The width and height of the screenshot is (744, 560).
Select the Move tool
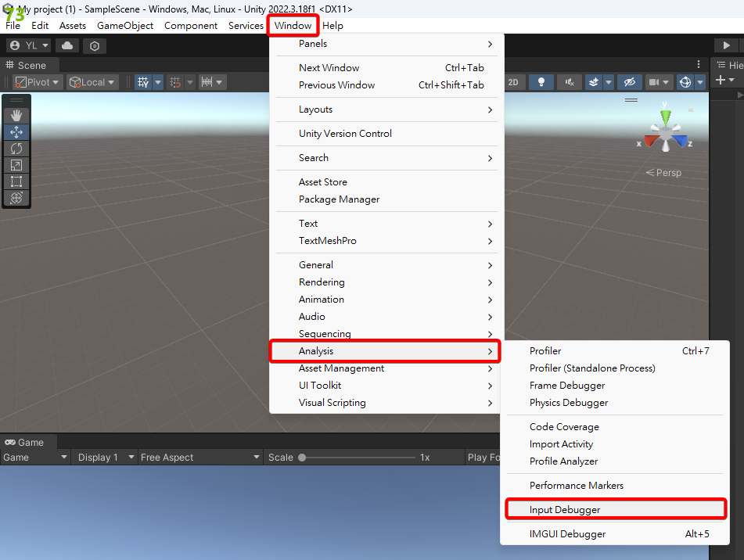(x=16, y=132)
